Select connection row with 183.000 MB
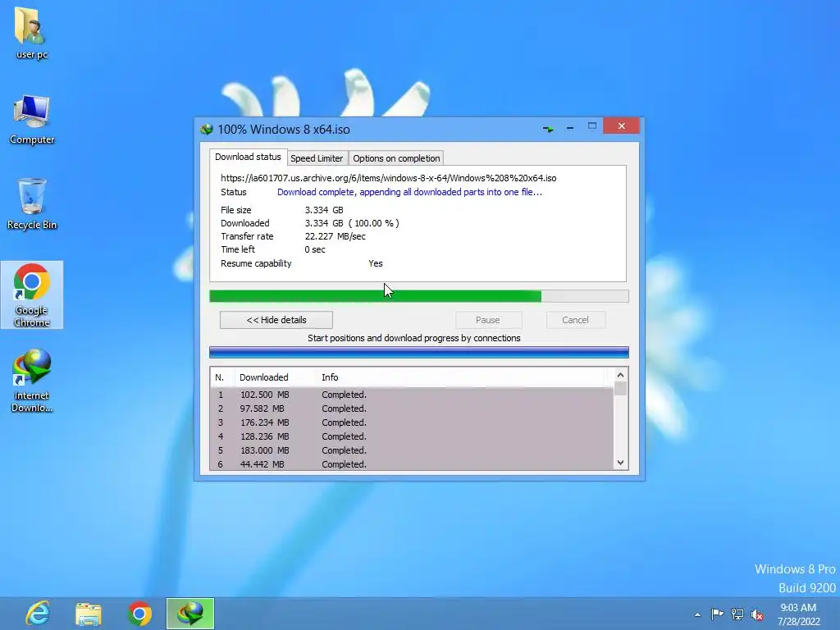Image resolution: width=840 pixels, height=630 pixels. (412, 450)
